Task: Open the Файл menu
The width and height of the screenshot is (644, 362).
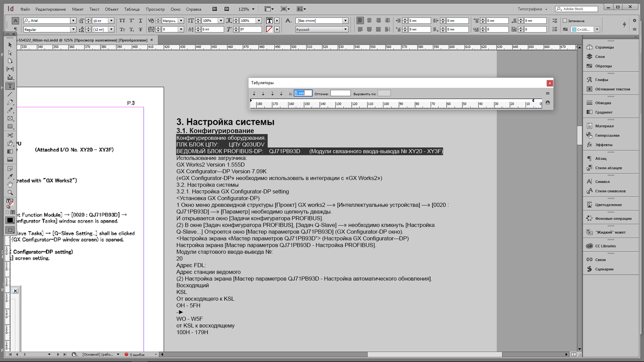Action: coord(25,9)
